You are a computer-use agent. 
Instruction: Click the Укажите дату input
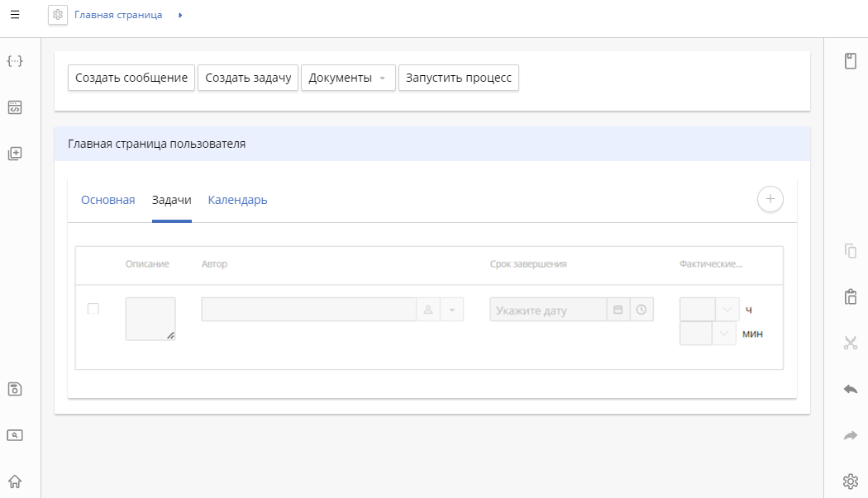click(548, 310)
